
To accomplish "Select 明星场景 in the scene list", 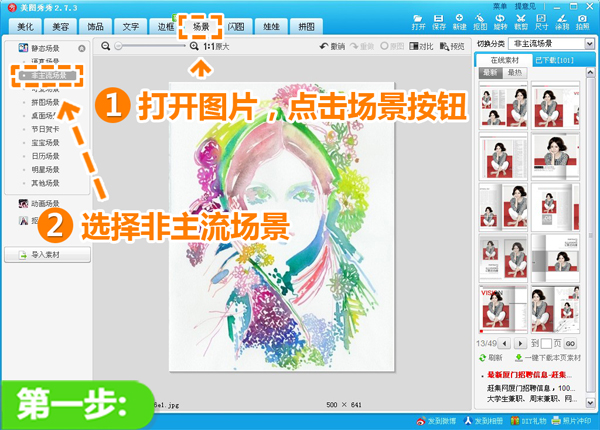I will coord(45,169).
